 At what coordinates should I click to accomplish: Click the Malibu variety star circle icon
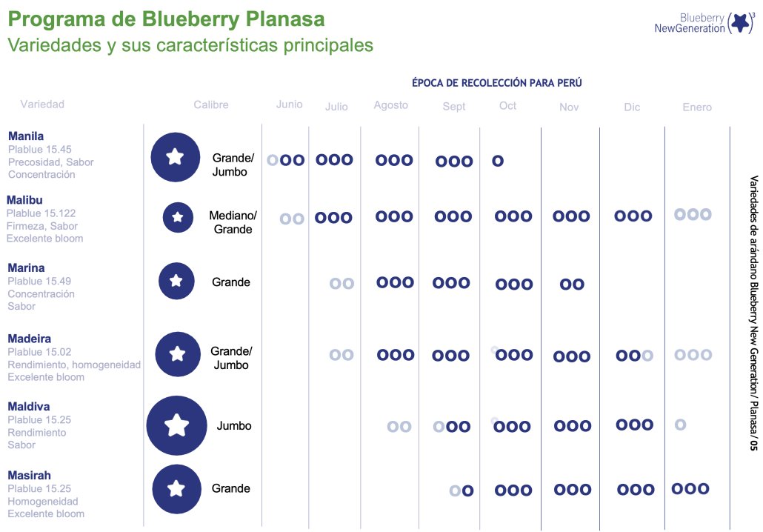pos(178,217)
